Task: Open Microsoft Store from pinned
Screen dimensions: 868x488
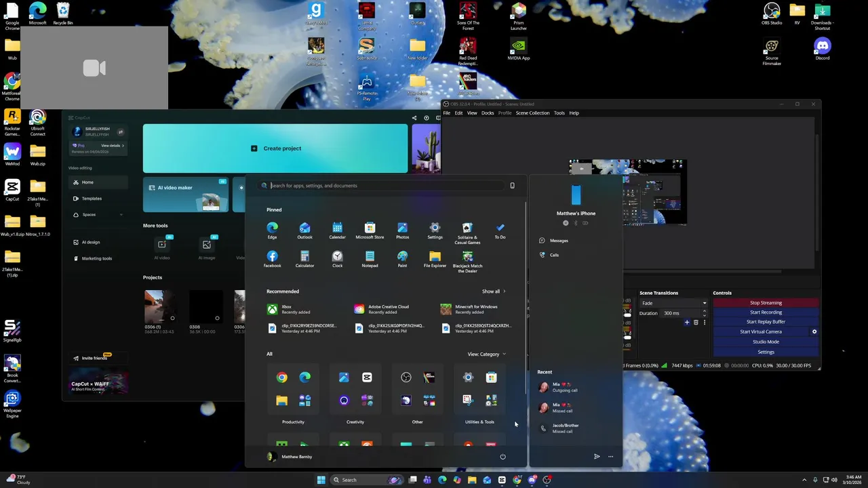Action: point(370,230)
